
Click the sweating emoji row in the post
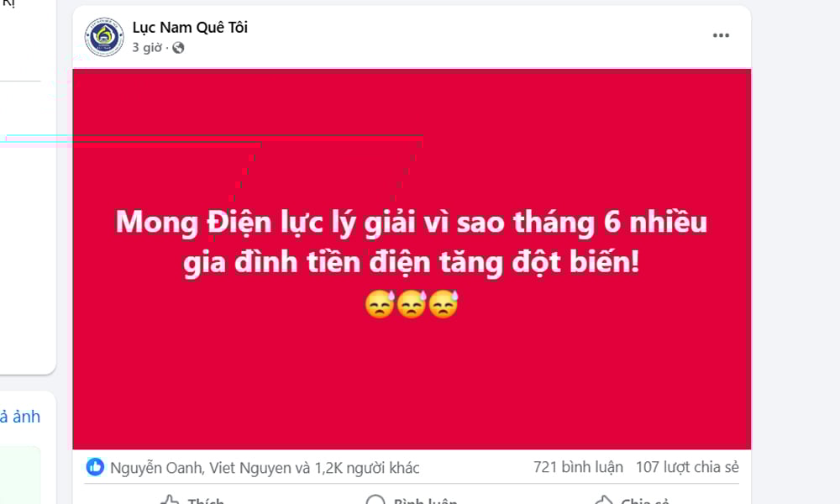coord(412,304)
